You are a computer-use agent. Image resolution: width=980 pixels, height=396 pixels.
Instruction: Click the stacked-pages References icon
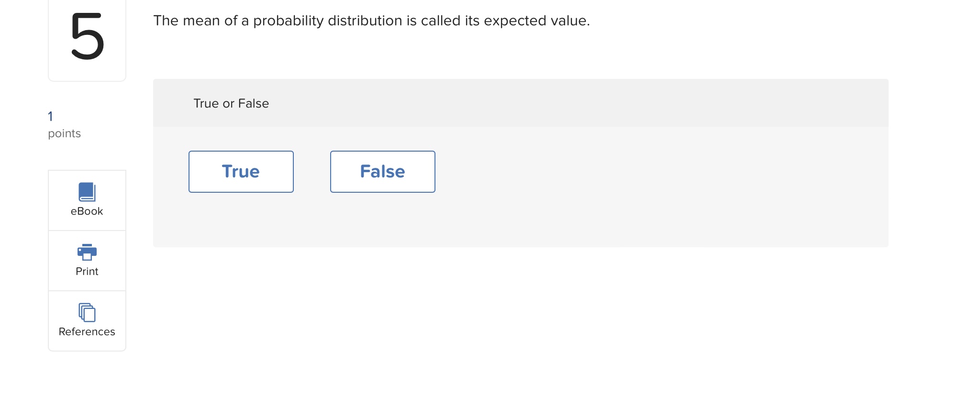coord(87,313)
